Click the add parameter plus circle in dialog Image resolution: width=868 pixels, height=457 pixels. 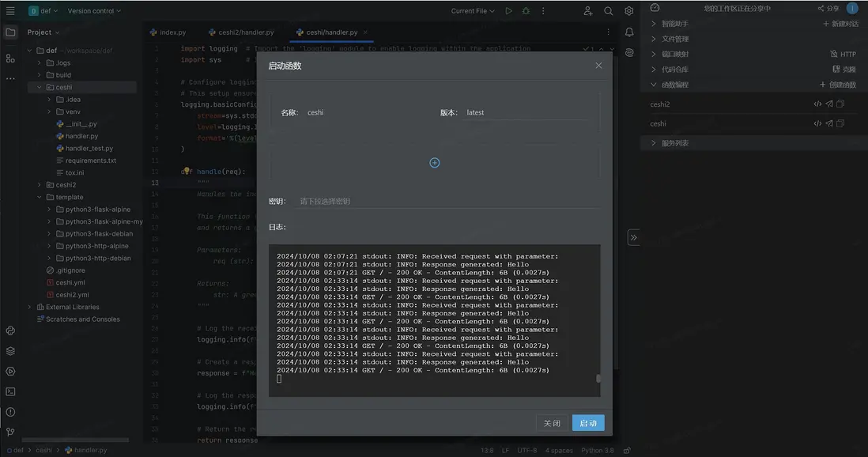point(435,163)
